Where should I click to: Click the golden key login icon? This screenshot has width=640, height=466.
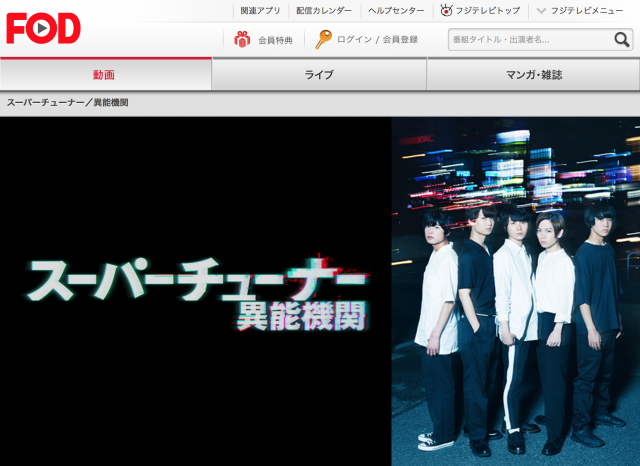click(323, 40)
